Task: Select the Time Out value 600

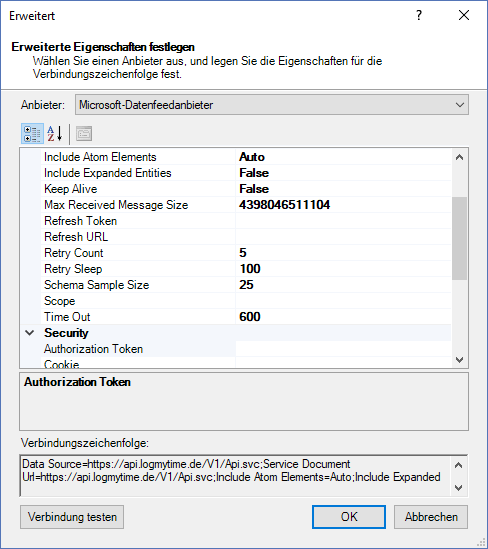Action: pyautogui.click(x=250, y=317)
